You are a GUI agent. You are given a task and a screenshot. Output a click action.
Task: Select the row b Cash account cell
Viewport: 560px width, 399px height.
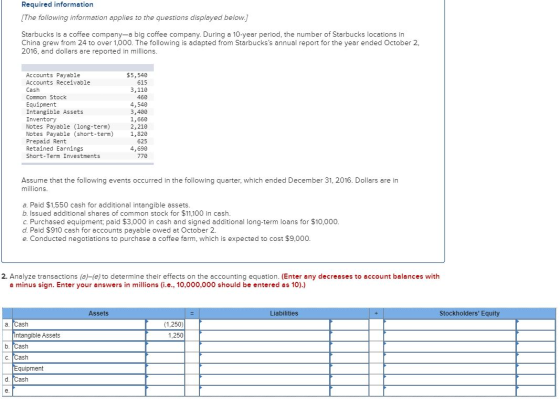point(79,347)
